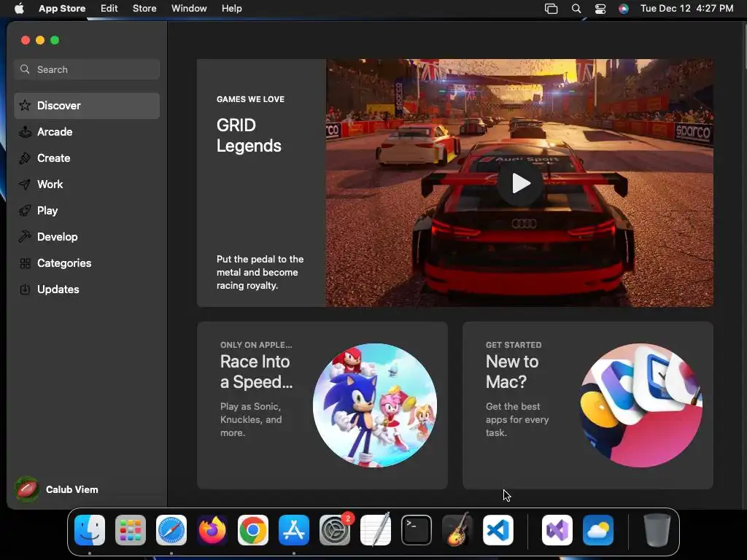747x560 pixels.
Task: Open the New to Mac? card
Action: 587,405
